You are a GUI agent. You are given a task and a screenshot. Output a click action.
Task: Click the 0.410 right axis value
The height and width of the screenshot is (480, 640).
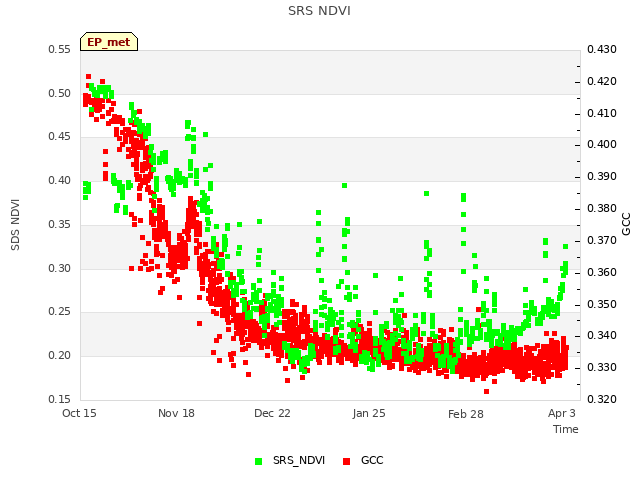602,113
